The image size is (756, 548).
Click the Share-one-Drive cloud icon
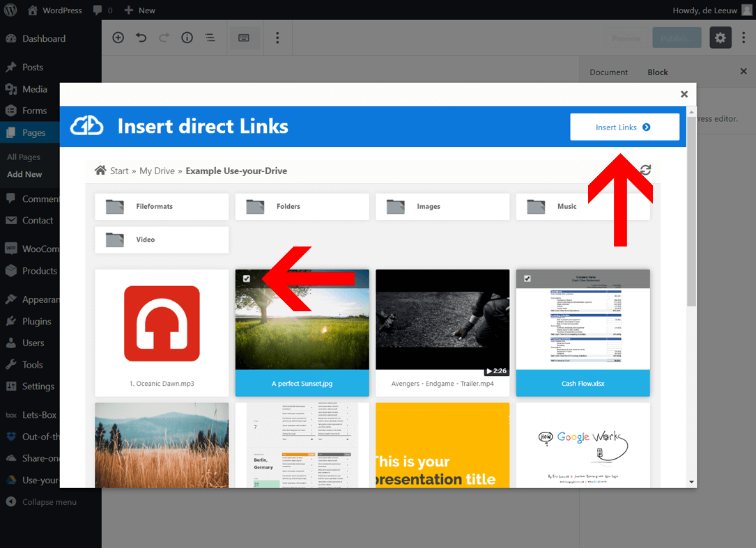pos(10,458)
